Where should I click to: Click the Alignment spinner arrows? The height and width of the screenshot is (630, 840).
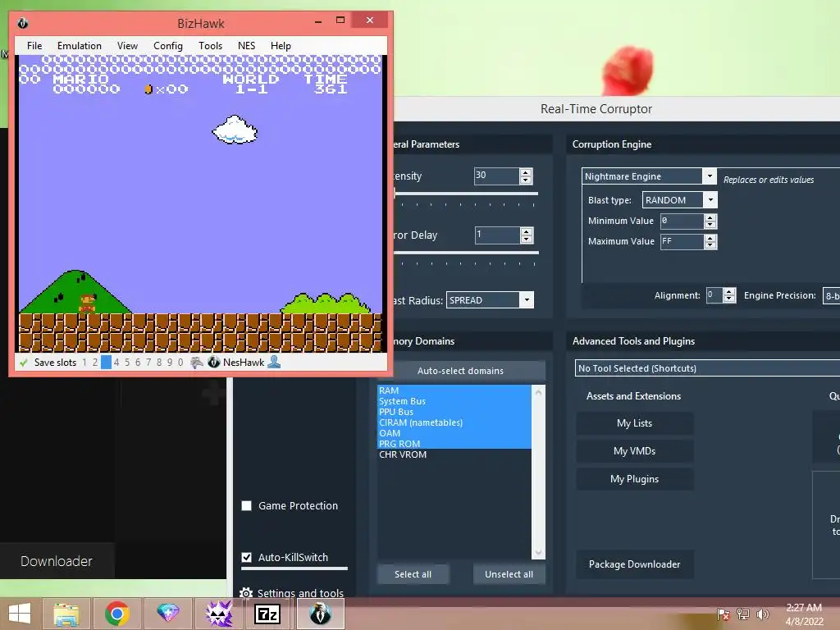click(x=728, y=295)
